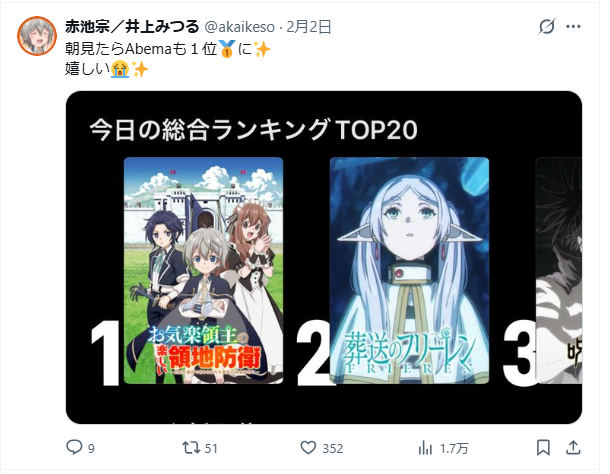This screenshot has width=610, height=474.
Task: Click the partially visible rank 3 poster
Action: (x=559, y=270)
